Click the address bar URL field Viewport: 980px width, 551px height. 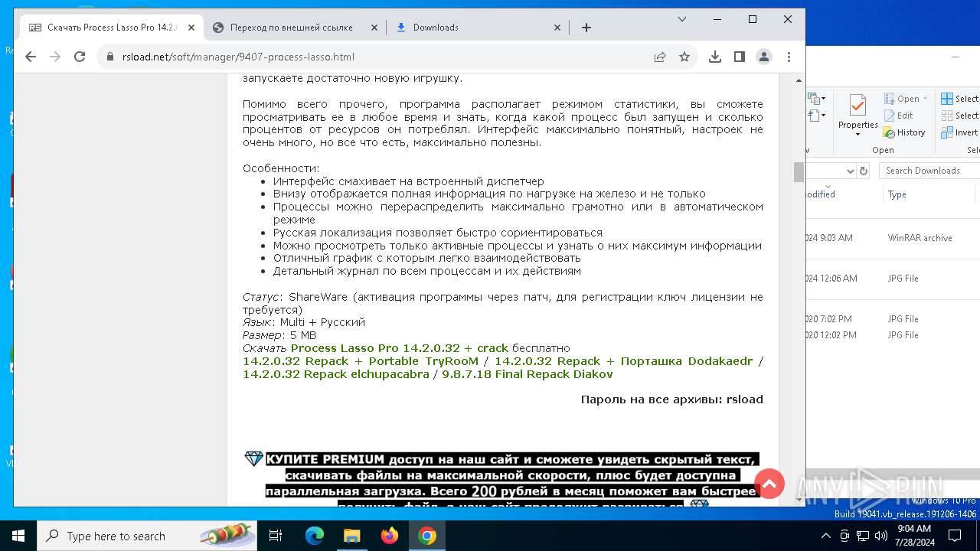pos(383,57)
